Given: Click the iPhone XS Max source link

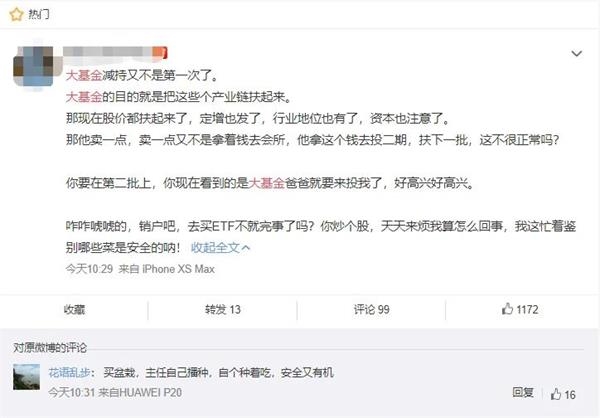Looking at the screenshot, I should [178, 269].
